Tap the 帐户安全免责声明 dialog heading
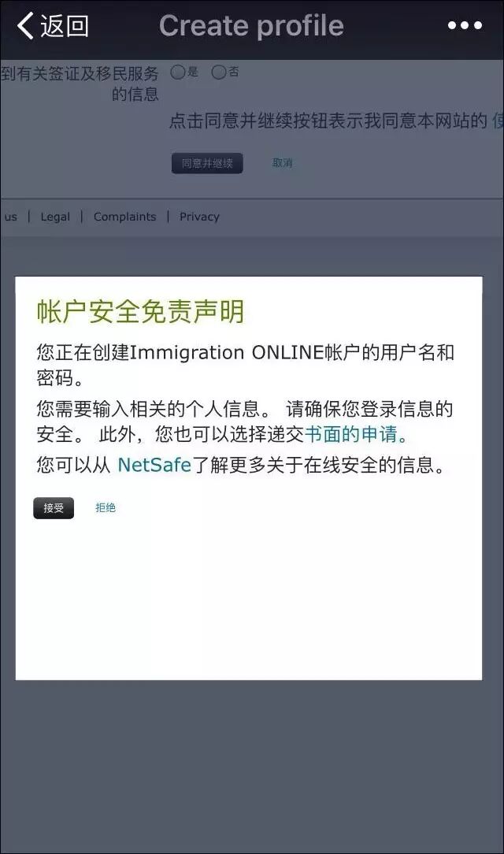The height and width of the screenshot is (854, 504). click(140, 311)
